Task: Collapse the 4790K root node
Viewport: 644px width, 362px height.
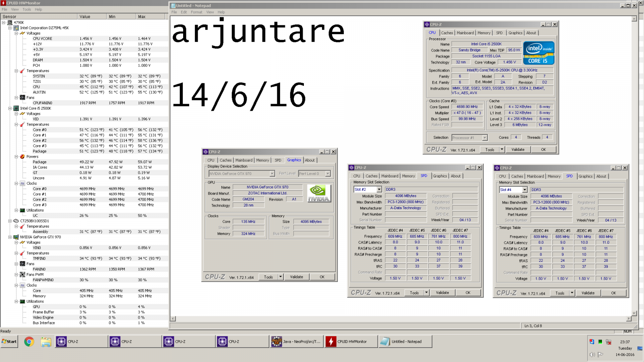Action: [x=4, y=23]
